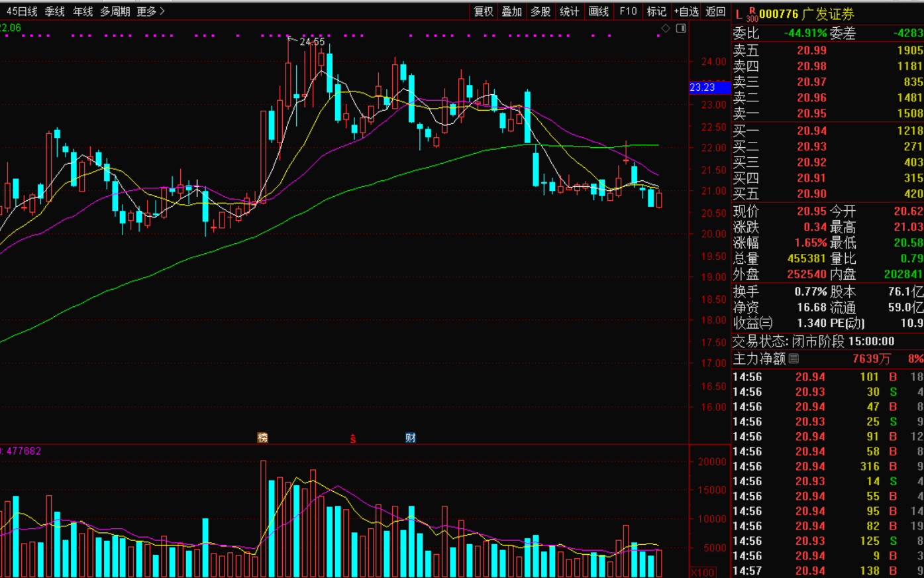924x578 pixels.
Task: Click the 买二 bid price 20.93
Action: 811,147
